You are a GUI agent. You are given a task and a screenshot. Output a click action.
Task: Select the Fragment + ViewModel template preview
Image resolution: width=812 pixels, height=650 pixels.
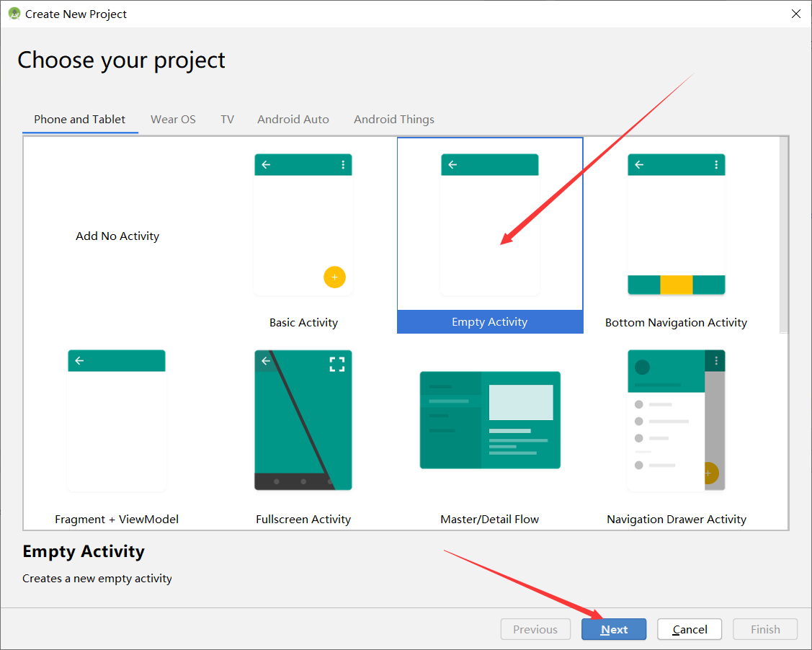117,421
